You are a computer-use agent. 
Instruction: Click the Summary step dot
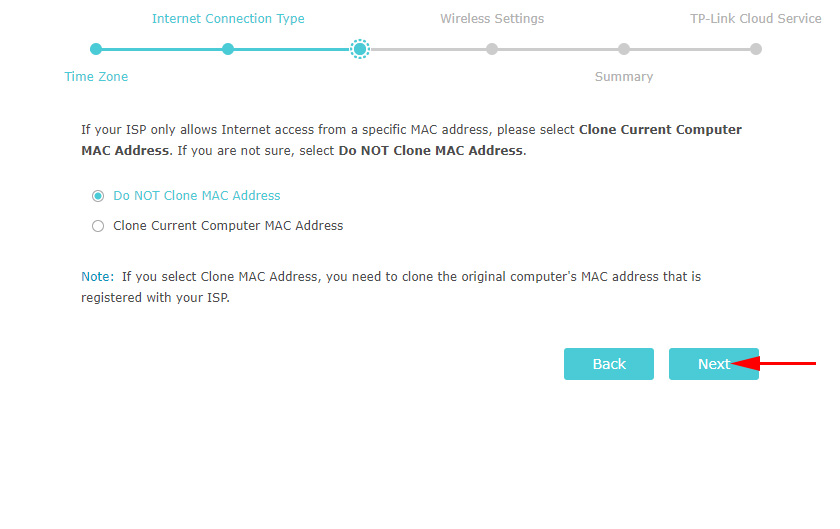click(624, 49)
